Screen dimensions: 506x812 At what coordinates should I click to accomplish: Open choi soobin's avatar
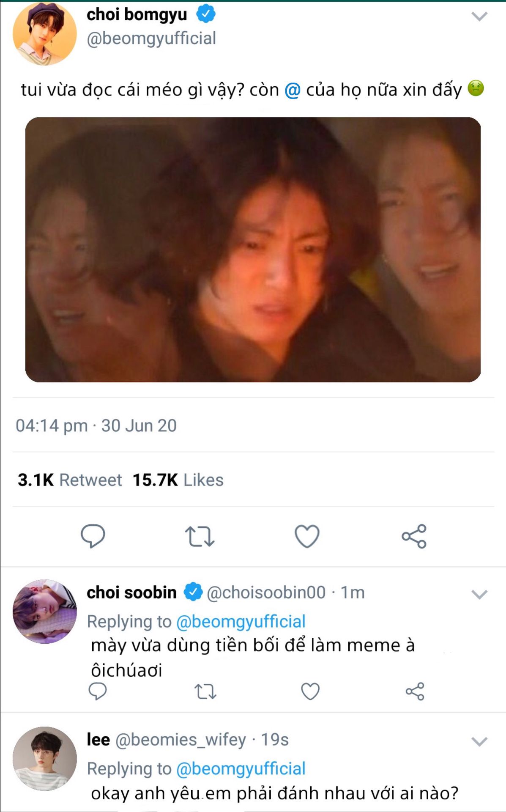[x=45, y=612]
